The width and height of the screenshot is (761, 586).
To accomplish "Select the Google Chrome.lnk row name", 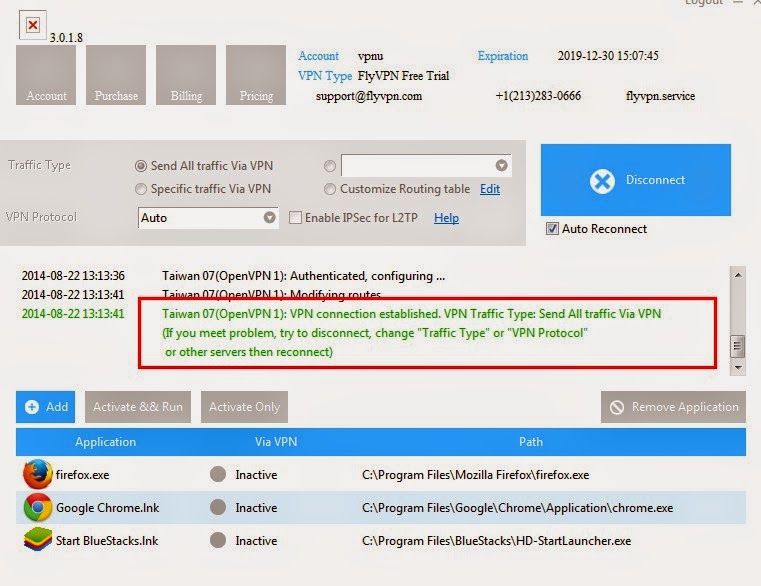I will 107,508.
